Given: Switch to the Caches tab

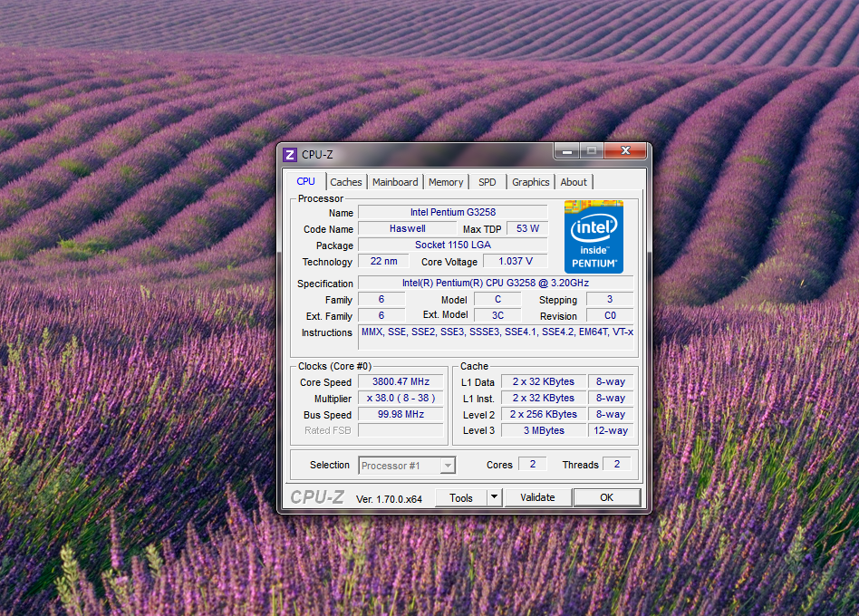Looking at the screenshot, I should (346, 182).
